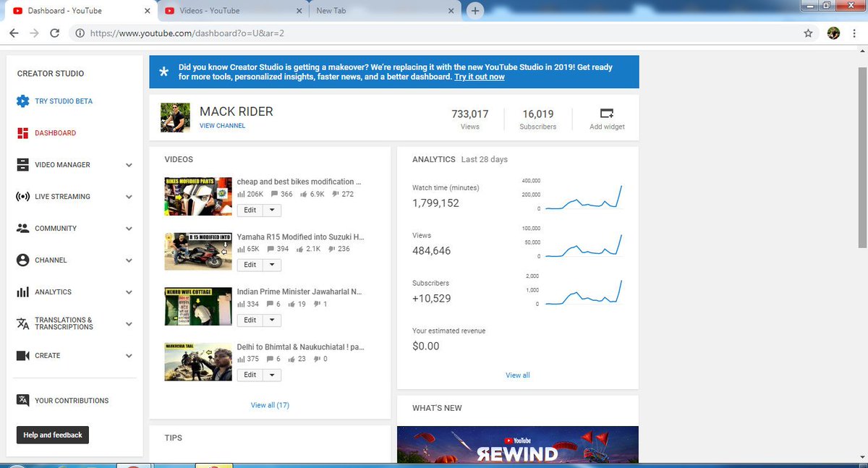Open the Nehru Wife Cottage video thumbnail
Viewport: 868px width, 468px height.
pyautogui.click(x=197, y=306)
